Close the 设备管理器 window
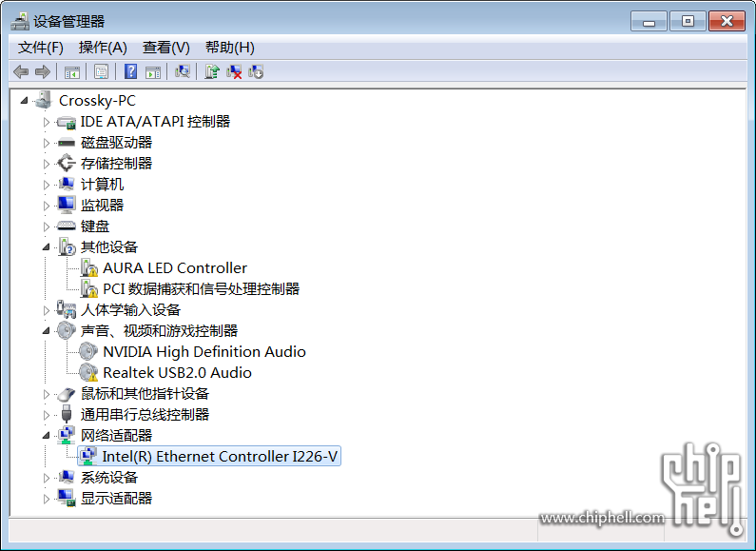Image resolution: width=756 pixels, height=551 pixels. tap(727, 21)
